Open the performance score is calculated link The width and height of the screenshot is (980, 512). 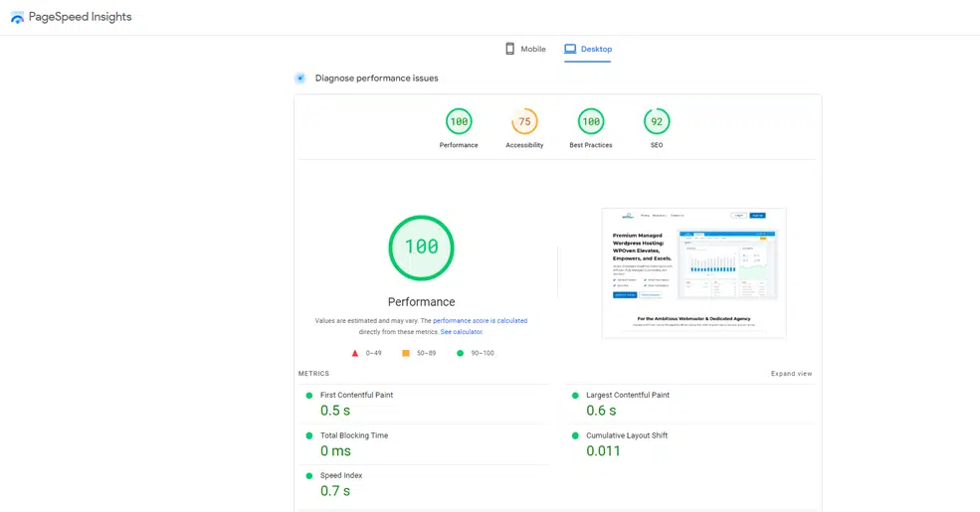click(x=480, y=321)
